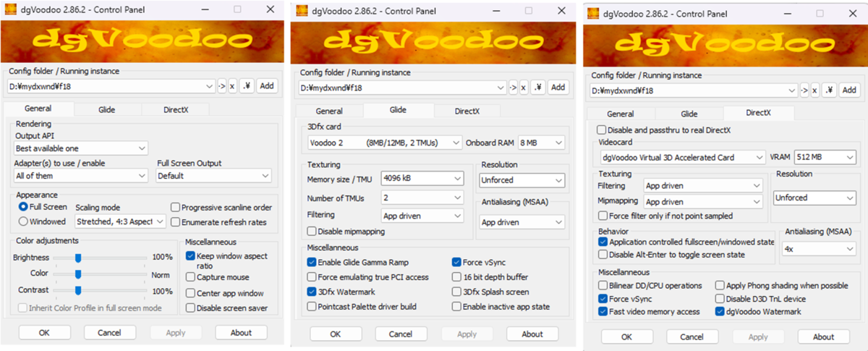Screen dimensions: 868x351
Task: Click the '.¥' button in the DirectX-settings window
Action: pos(829,90)
